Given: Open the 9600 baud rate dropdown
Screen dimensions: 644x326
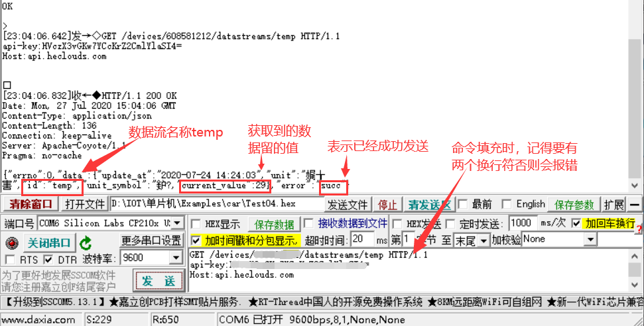Looking at the screenshot, I should [x=176, y=258].
